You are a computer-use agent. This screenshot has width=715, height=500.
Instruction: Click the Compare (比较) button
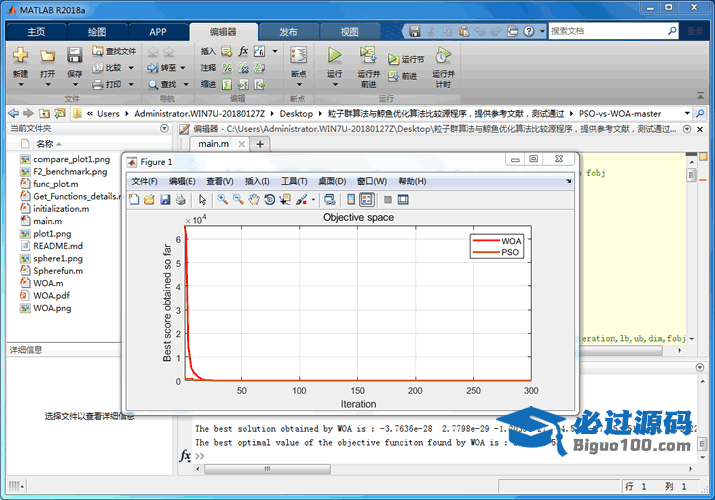click(109, 67)
